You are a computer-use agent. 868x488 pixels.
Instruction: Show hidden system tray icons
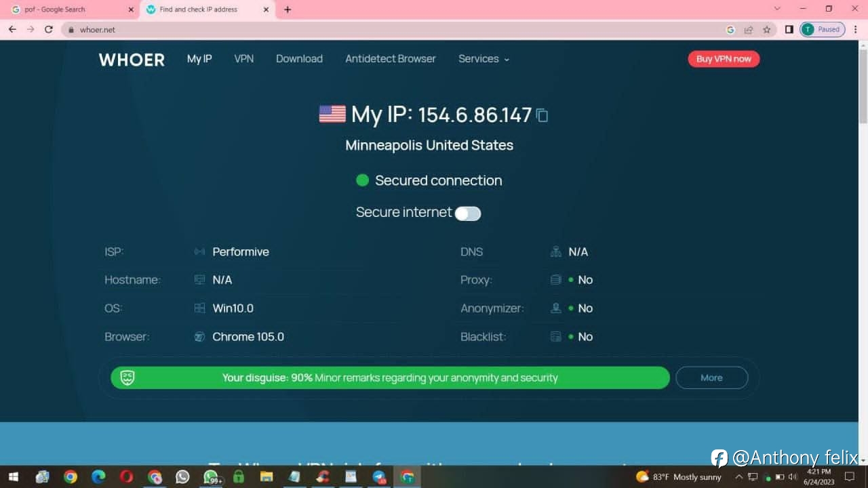(738, 477)
